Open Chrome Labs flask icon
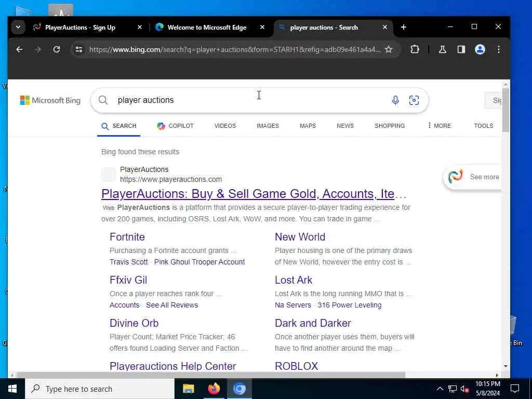 443,49
